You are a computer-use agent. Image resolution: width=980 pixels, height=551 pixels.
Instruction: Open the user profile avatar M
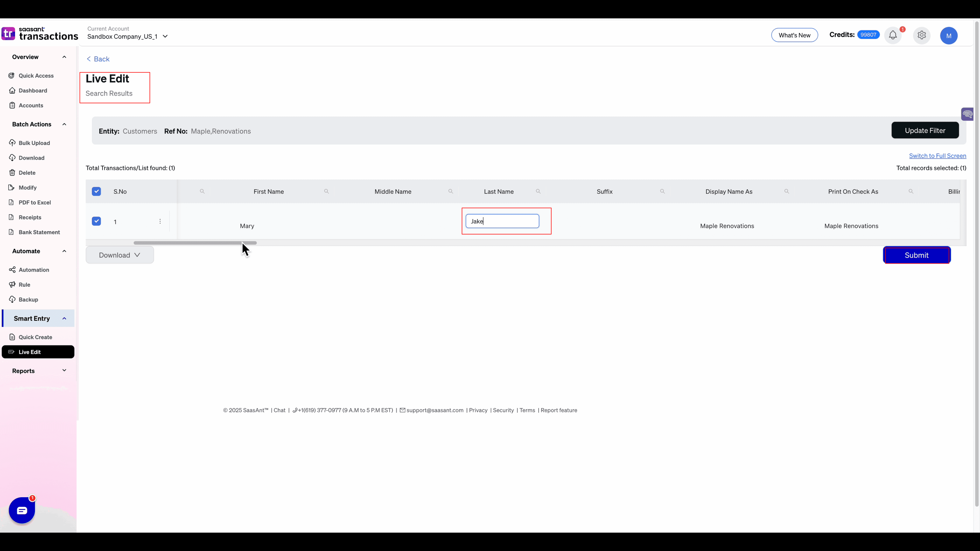pos(949,36)
